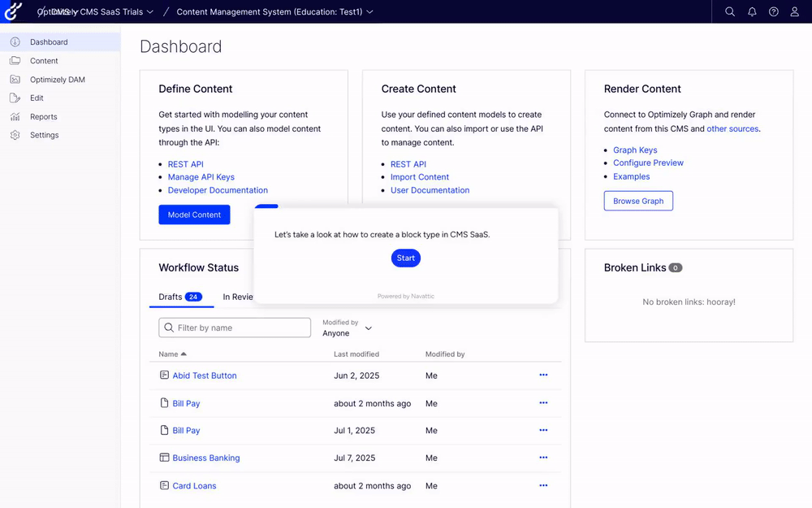Click the help question mark icon
Image resolution: width=812 pixels, height=508 pixels.
coord(774,12)
